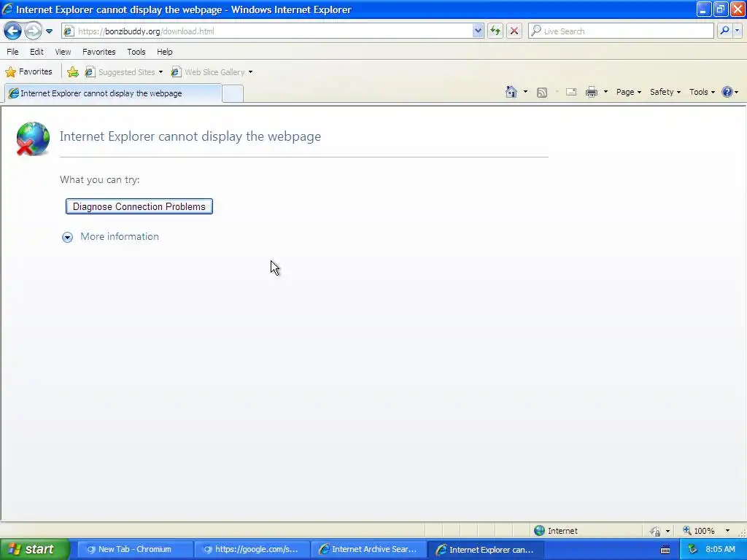This screenshot has width=747, height=560.
Task: Open the Help menu
Action: [x=165, y=52]
